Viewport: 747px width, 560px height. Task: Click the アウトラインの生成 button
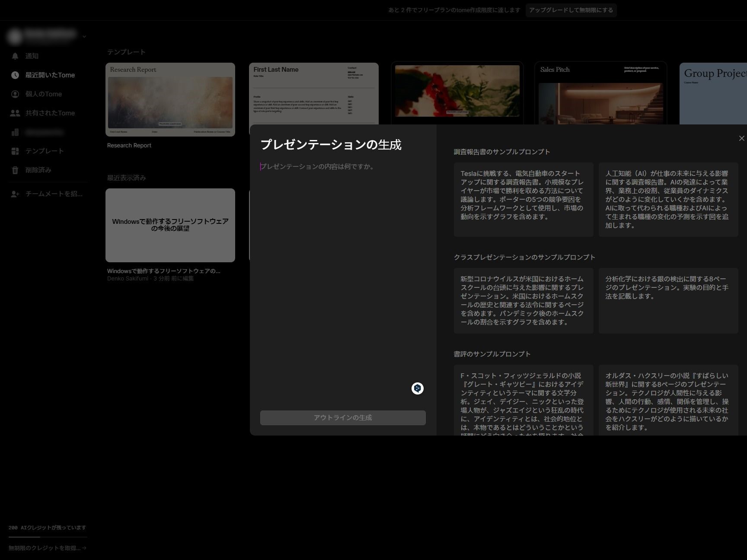pos(343,417)
